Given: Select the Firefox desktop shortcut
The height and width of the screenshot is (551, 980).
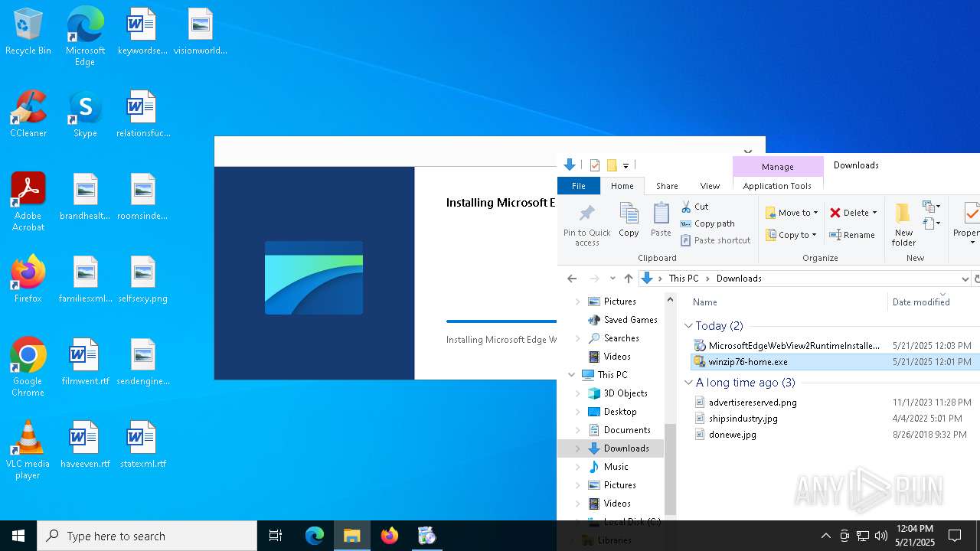Looking at the screenshot, I should coord(28,279).
